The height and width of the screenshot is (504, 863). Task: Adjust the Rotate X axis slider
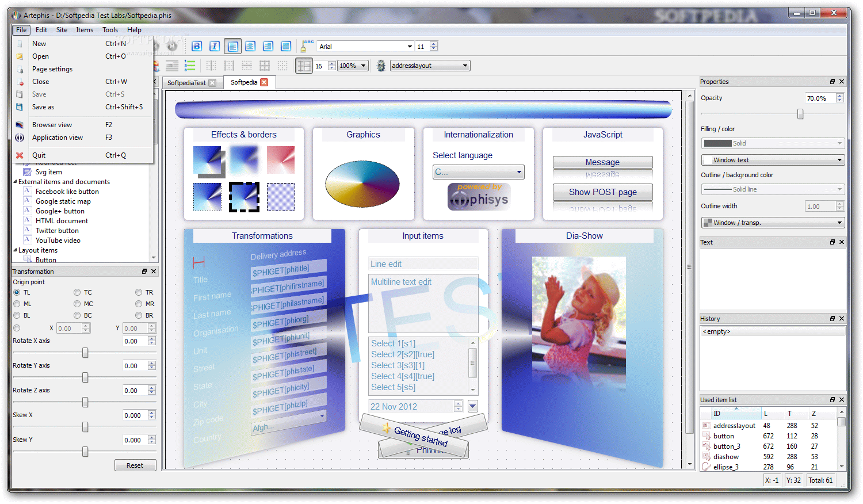pyautogui.click(x=85, y=353)
